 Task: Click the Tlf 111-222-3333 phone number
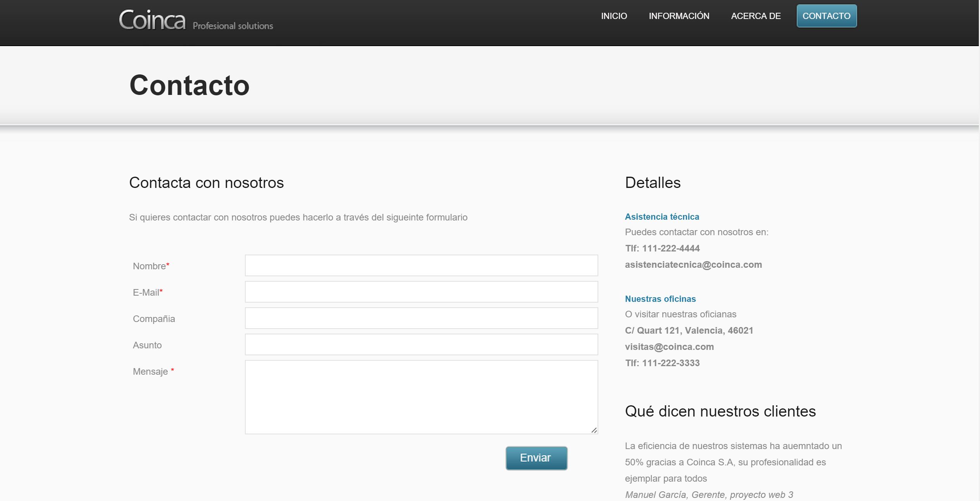click(x=662, y=363)
